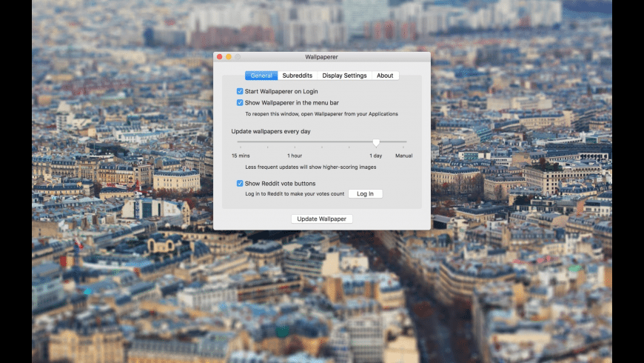644x363 pixels.
Task: Select the About tab
Action: (x=385, y=76)
